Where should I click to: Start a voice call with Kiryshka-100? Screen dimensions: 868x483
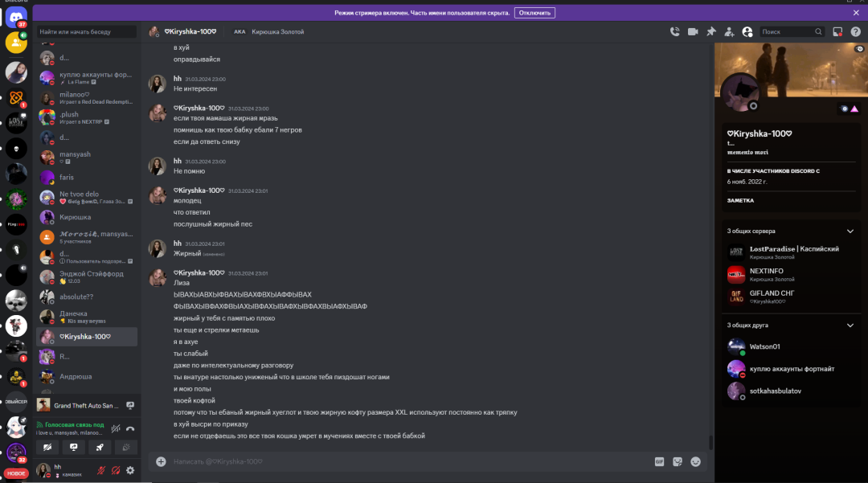pyautogui.click(x=674, y=31)
